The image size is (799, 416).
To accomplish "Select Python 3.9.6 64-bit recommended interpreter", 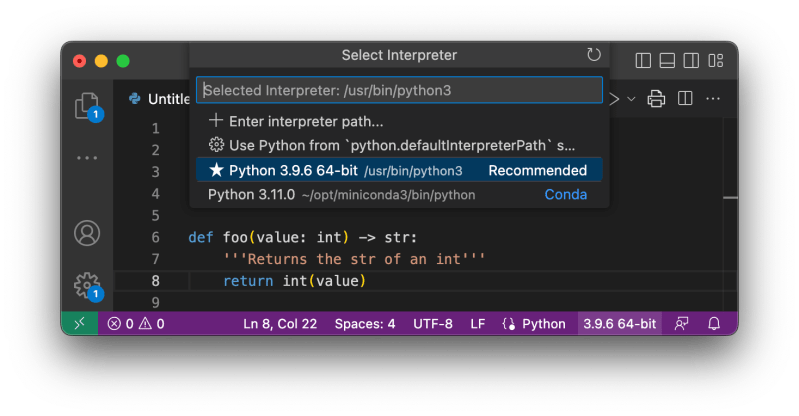I will click(399, 170).
